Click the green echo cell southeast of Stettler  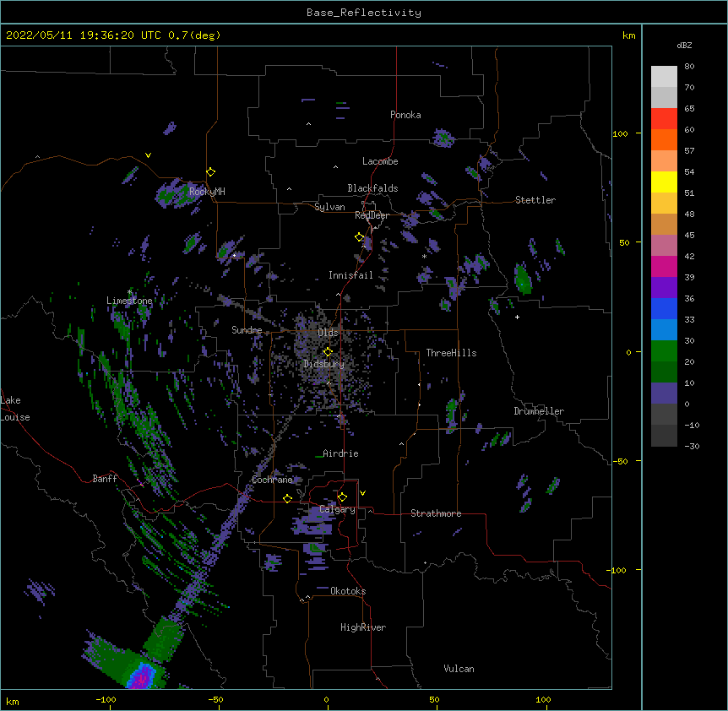523,279
